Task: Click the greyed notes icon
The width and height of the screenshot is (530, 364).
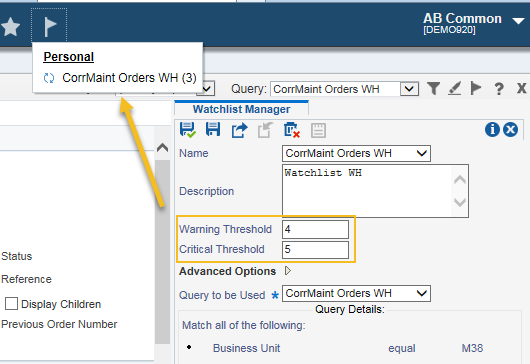Action: pos(318,130)
